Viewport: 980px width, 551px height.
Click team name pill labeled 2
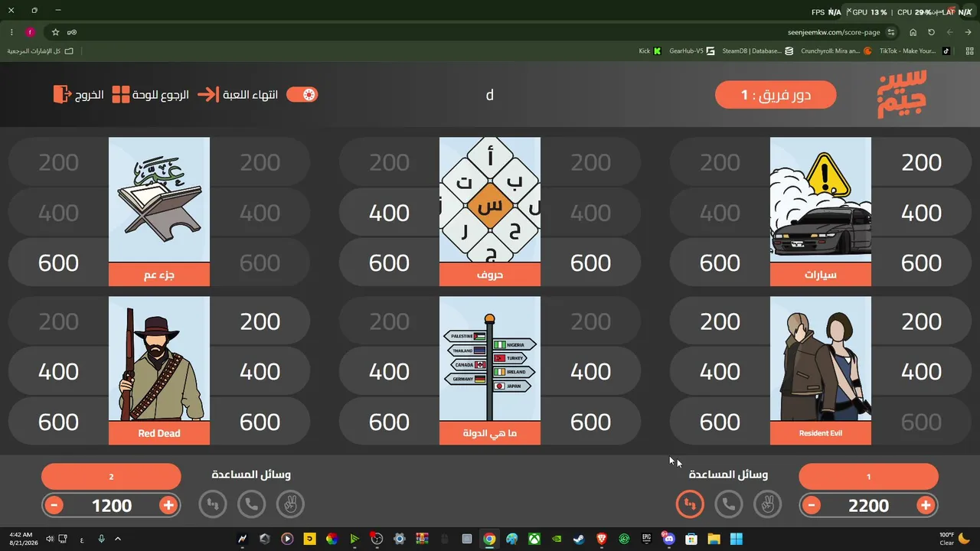coord(111,477)
